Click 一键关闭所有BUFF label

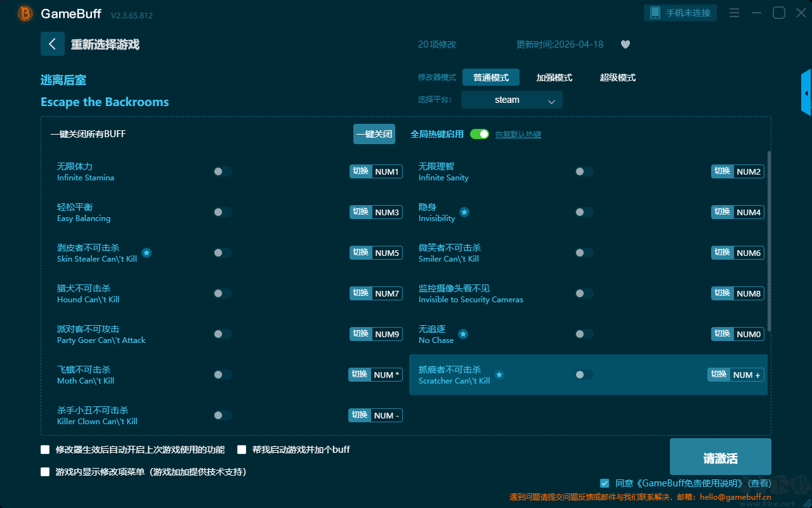(88, 134)
